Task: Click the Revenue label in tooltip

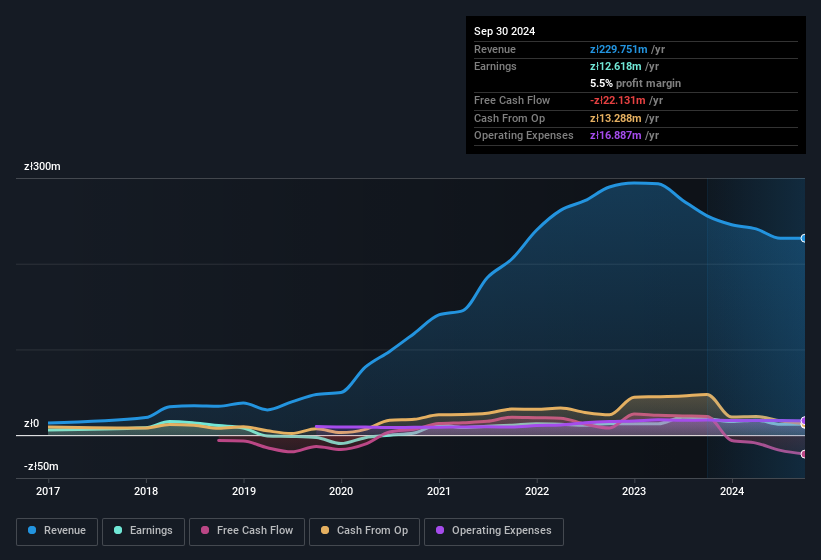Action: click(495, 49)
